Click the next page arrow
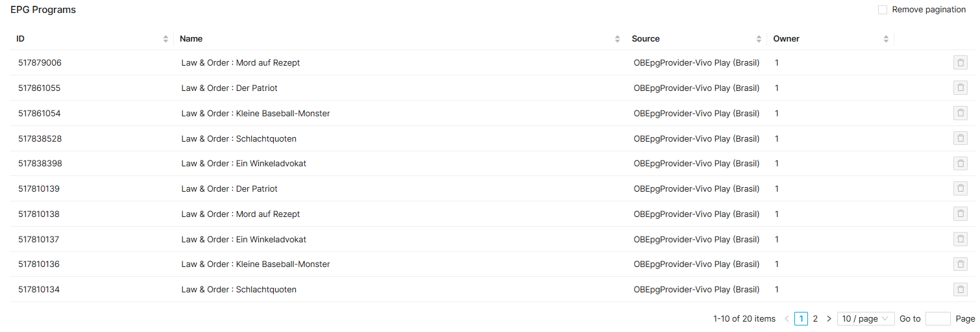This screenshot has height=332, width=980. pos(829,318)
